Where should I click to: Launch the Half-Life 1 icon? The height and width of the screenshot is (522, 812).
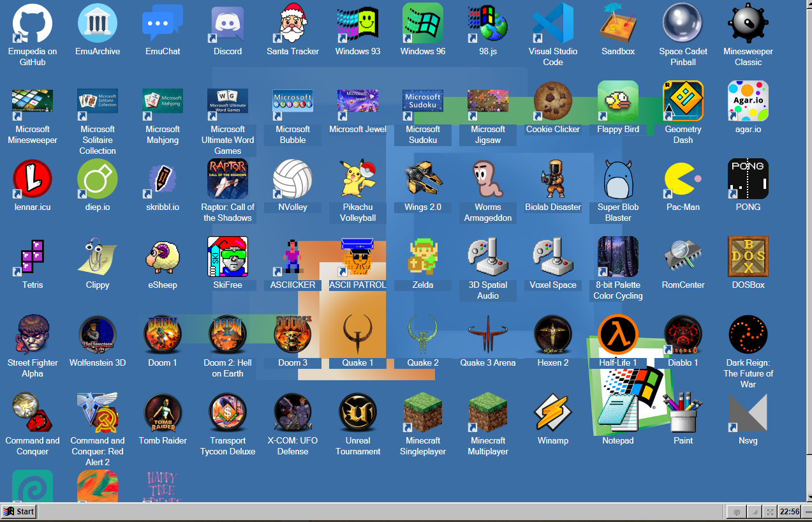click(618, 334)
